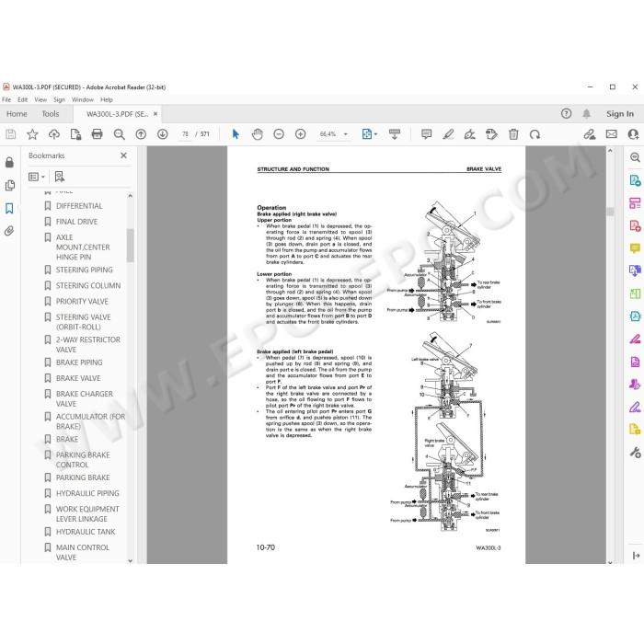Zoom in with plus icon
644x644 pixels.
pyautogui.click(x=301, y=134)
